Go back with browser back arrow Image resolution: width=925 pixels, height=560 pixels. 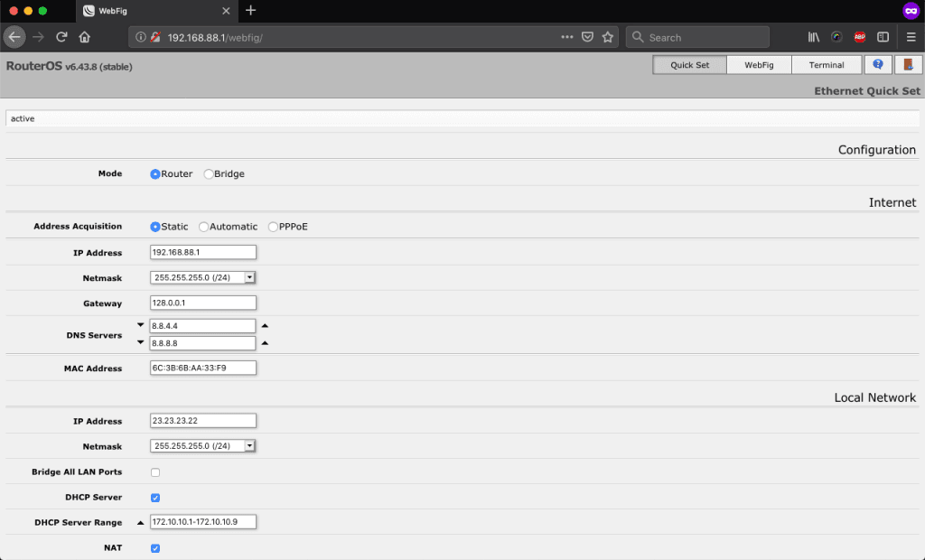click(x=14, y=37)
